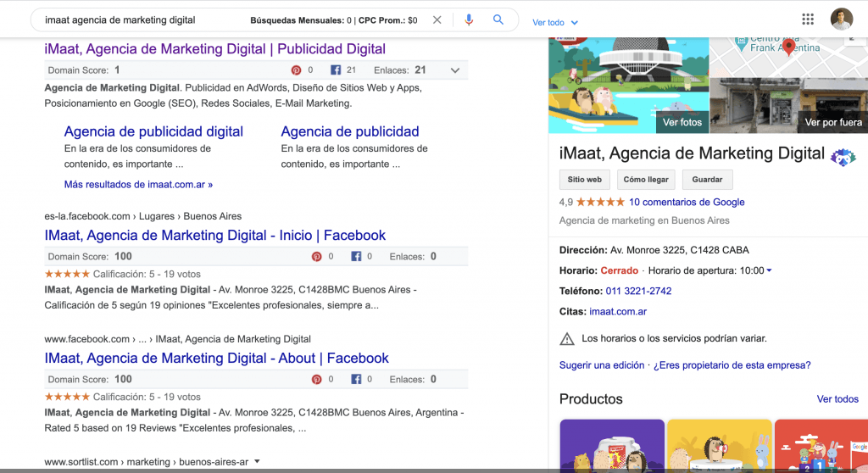Image resolution: width=868 pixels, height=473 pixels.
Task: Open the map thumbnail with red pin
Action: [789, 57]
